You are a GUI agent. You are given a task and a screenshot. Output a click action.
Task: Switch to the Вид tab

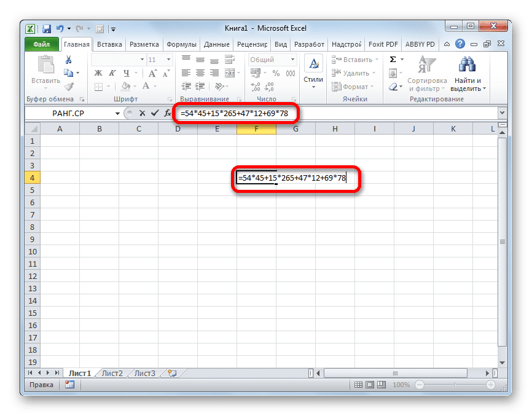[x=281, y=44]
